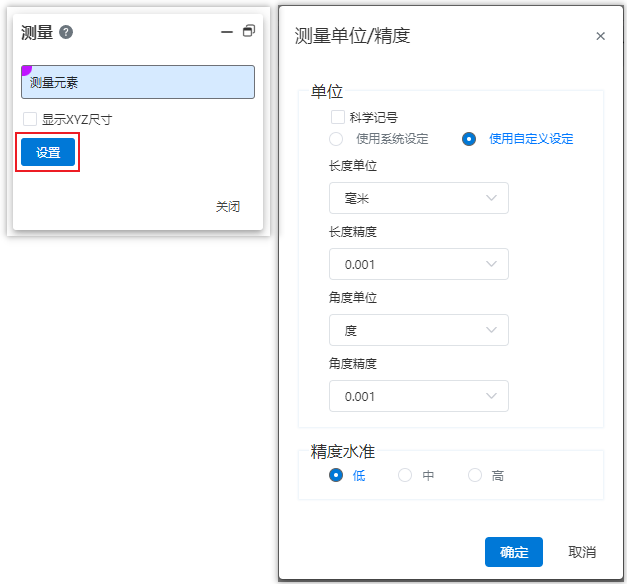This screenshot has height=584, width=627.
Task: Close the 测量单位/精度 dialog with X
Action: tap(600, 36)
